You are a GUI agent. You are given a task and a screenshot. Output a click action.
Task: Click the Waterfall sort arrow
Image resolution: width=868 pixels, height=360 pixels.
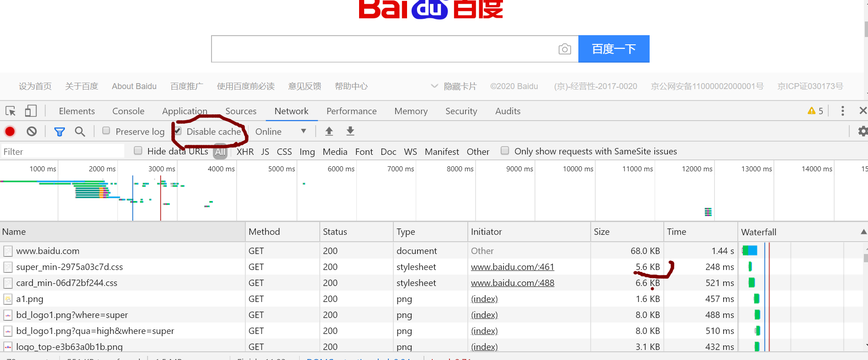pyautogui.click(x=863, y=232)
